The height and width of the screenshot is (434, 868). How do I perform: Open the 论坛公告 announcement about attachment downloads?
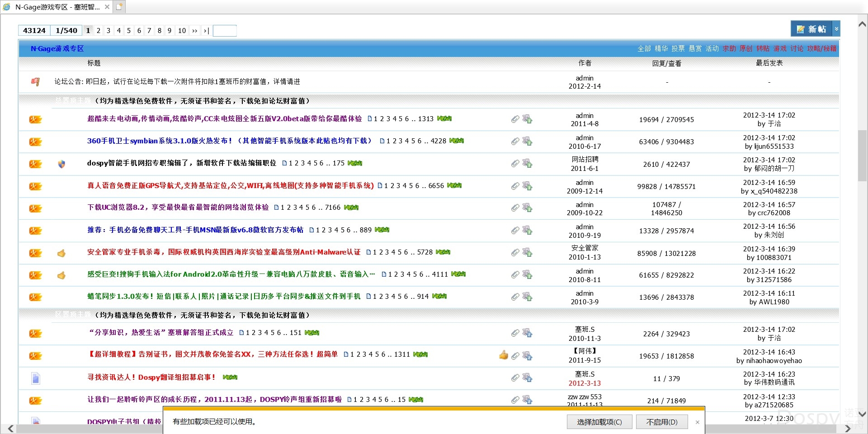tap(177, 81)
